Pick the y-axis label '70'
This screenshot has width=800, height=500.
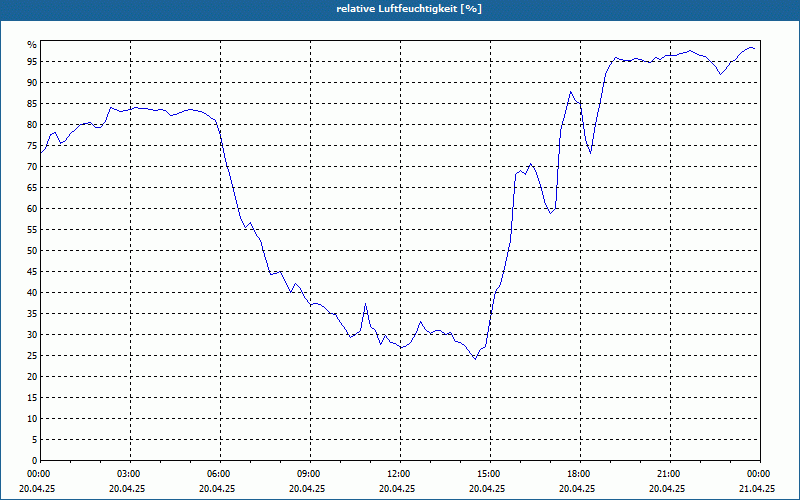pos(32,166)
